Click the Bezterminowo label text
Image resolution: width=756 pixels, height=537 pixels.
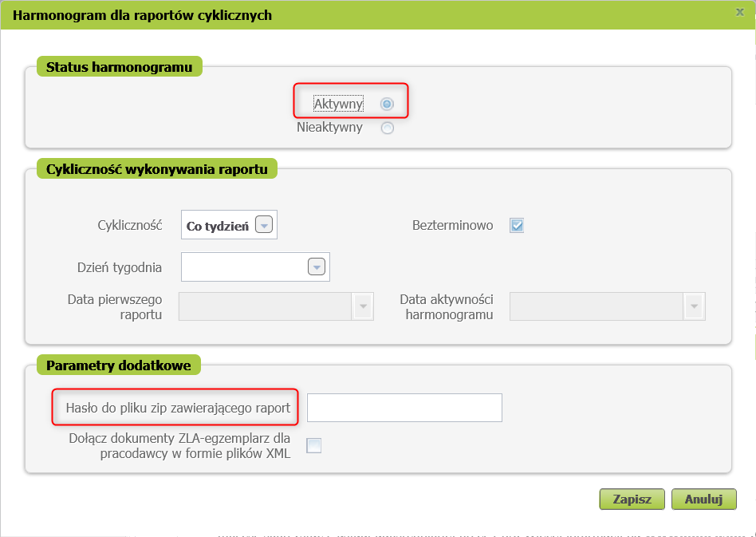click(452, 225)
